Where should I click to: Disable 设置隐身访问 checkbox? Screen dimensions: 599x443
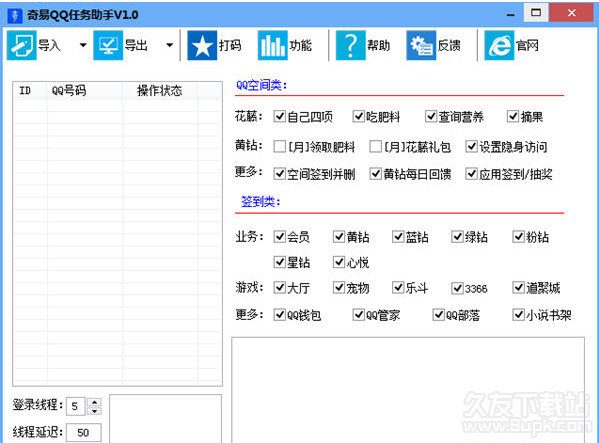point(471,146)
